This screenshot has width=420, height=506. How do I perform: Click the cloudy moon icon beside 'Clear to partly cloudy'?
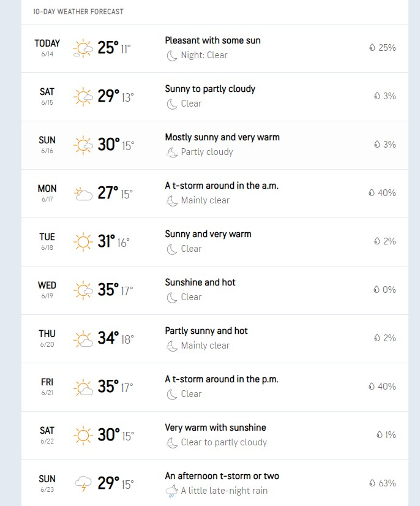click(172, 442)
